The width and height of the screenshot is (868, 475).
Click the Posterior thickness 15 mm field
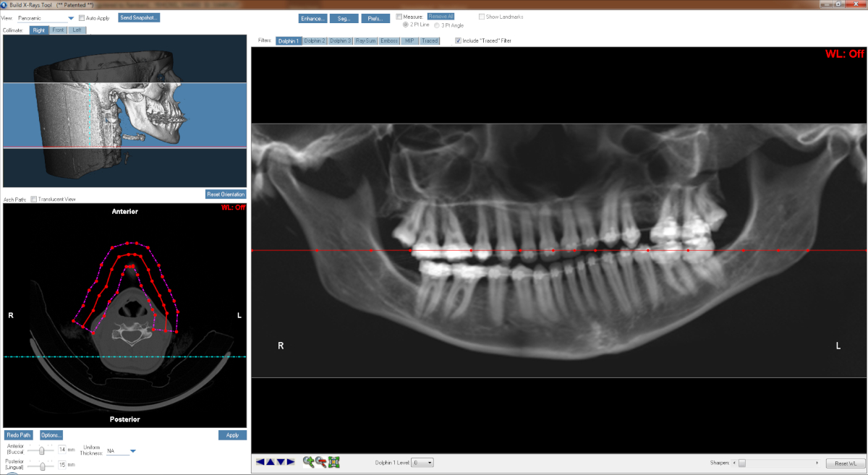click(61, 465)
